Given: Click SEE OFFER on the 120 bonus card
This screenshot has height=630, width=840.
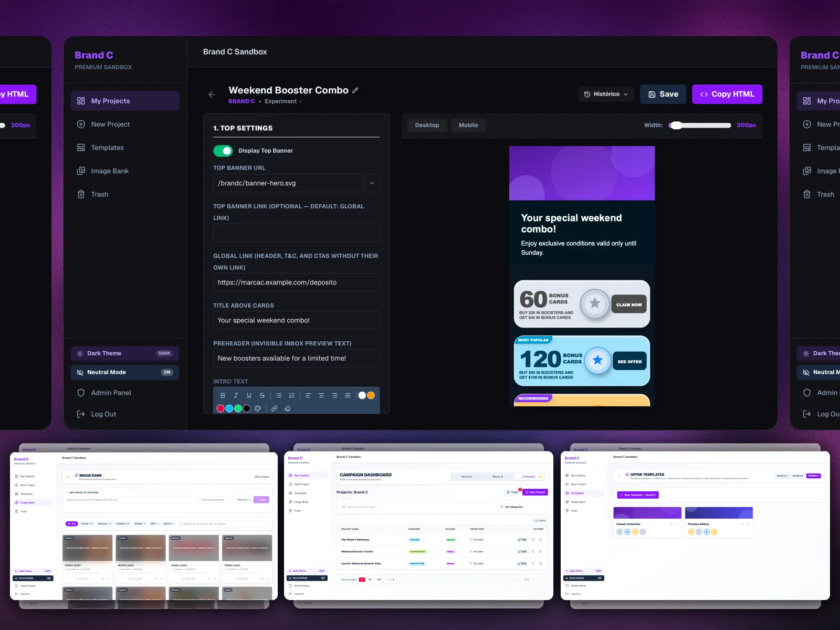Looking at the screenshot, I should pos(629,361).
